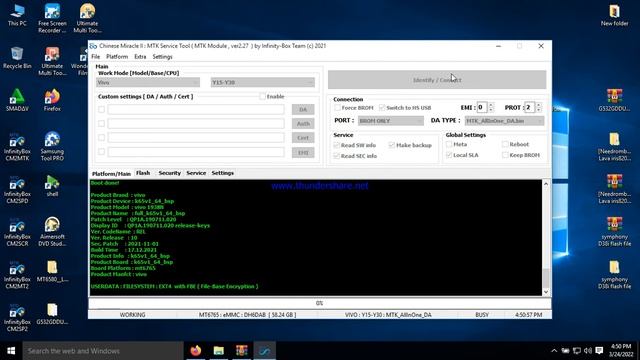Click Search the web and Windows box
Viewport: 640px width, 360px height.
[103, 351]
